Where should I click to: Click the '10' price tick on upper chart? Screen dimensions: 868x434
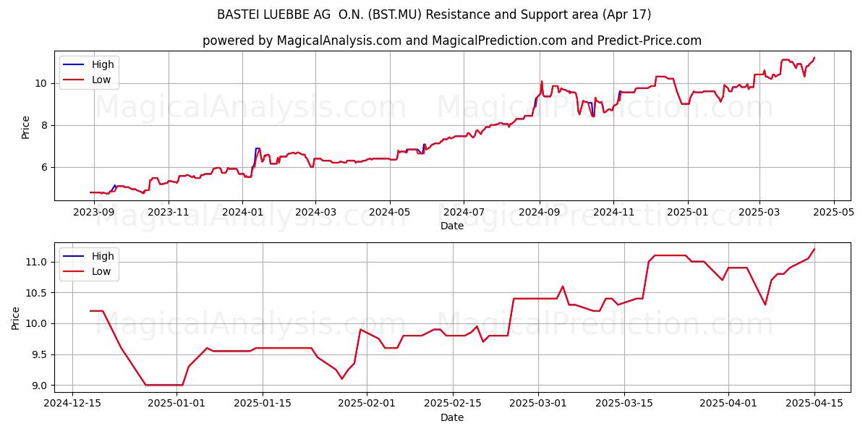coord(43,83)
